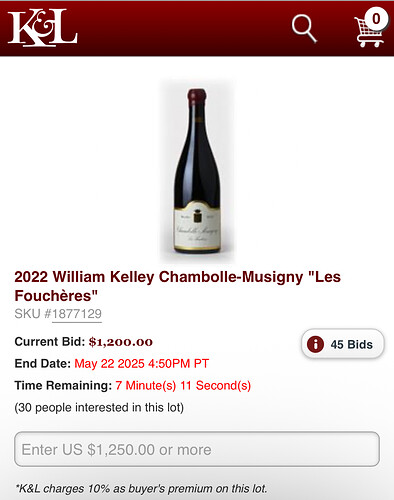
Task: Click the "Time Remaining:" label
Action: click(x=63, y=385)
